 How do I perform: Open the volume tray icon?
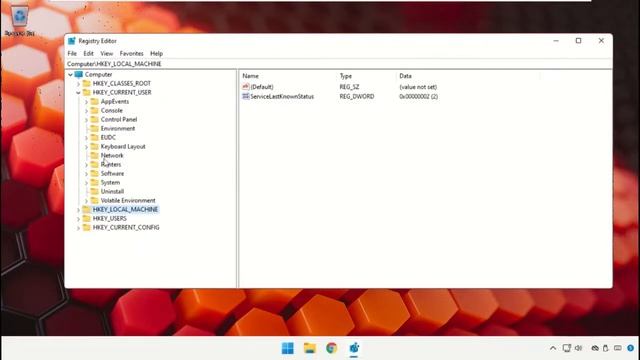[578, 348]
